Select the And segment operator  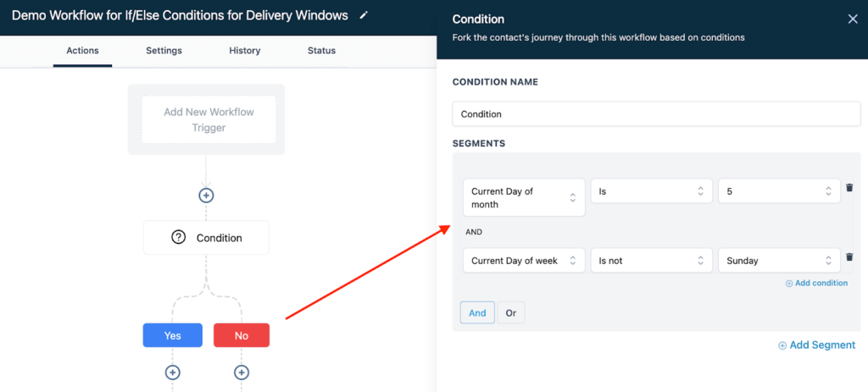point(477,312)
